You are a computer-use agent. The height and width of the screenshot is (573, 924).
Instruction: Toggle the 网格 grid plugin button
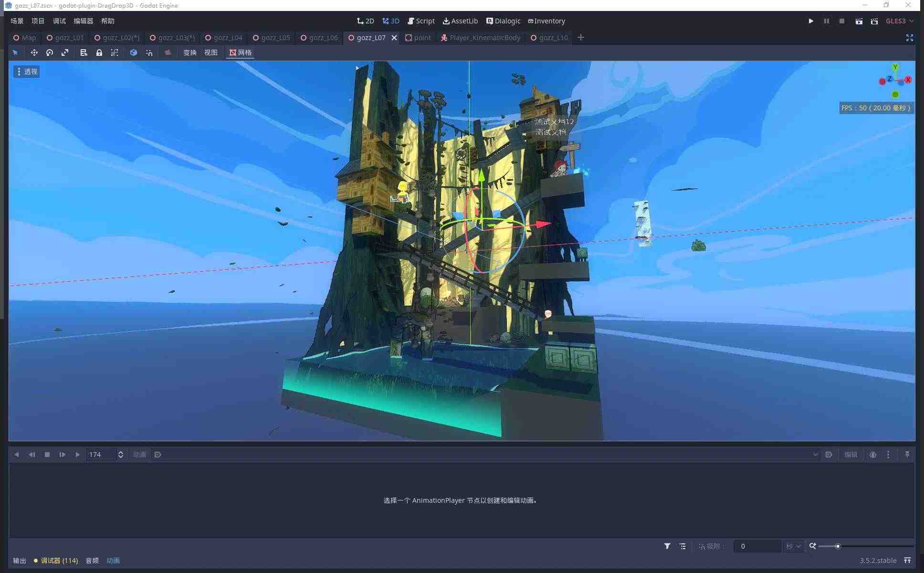tap(241, 53)
